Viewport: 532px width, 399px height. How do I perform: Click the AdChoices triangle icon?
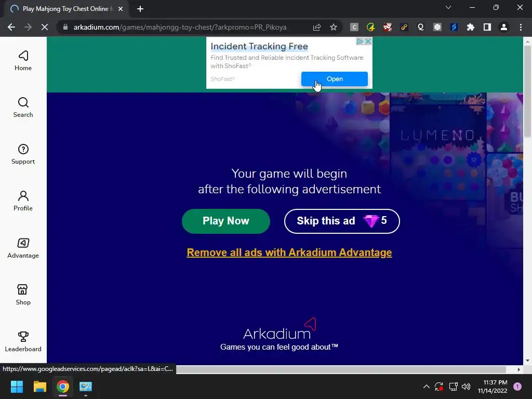point(360,41)
